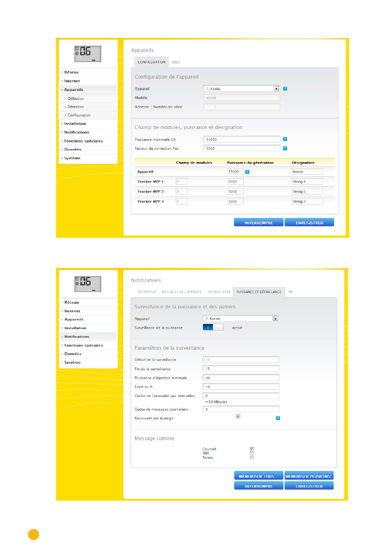Click Tracker MPP 2 module field
The width and height of the screenshot is (392, 555).
(x=181, y=191)
